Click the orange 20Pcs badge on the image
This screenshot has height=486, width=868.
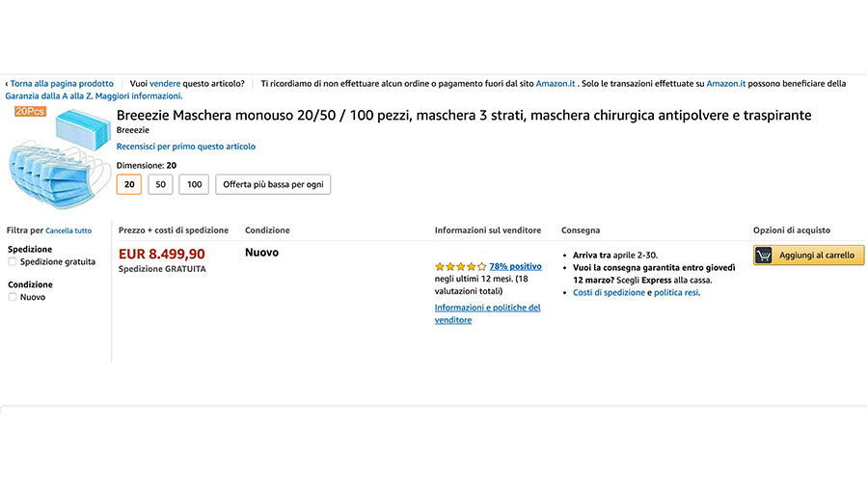pos(31,111)
